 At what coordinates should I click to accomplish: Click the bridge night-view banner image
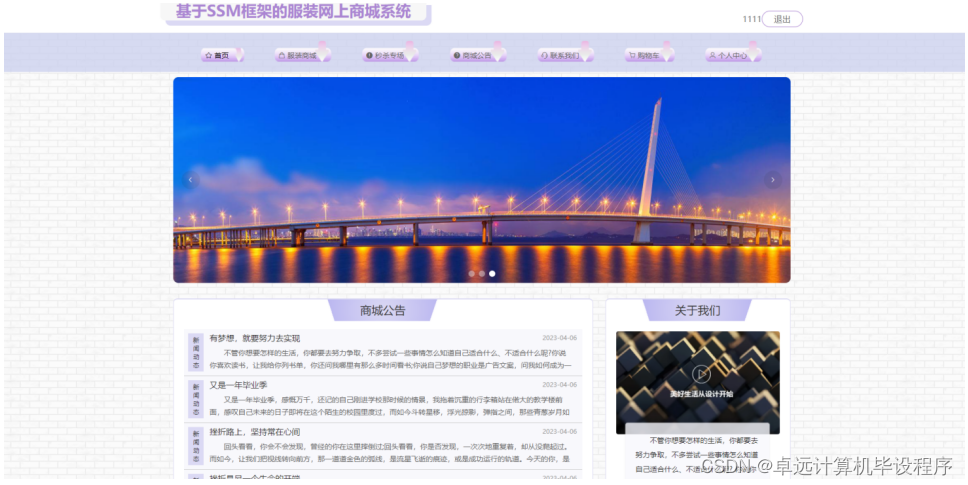click(x=482, y=180)
